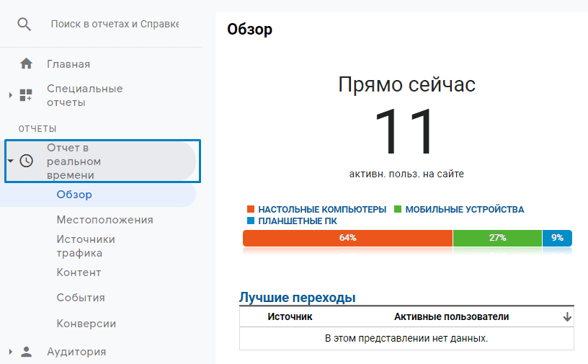Click the Audience person icon
Screen dimensions: 588x364
pos(27,352)
